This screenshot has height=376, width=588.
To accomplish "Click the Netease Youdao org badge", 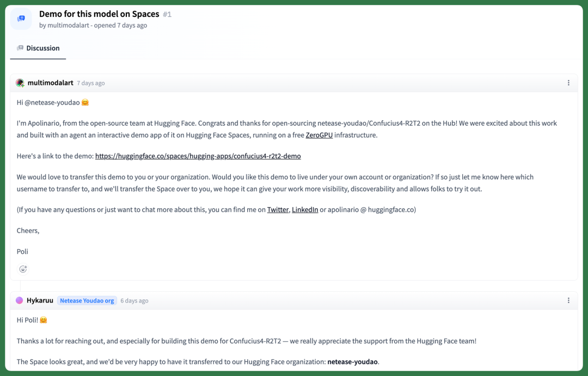I will point(87,301).
